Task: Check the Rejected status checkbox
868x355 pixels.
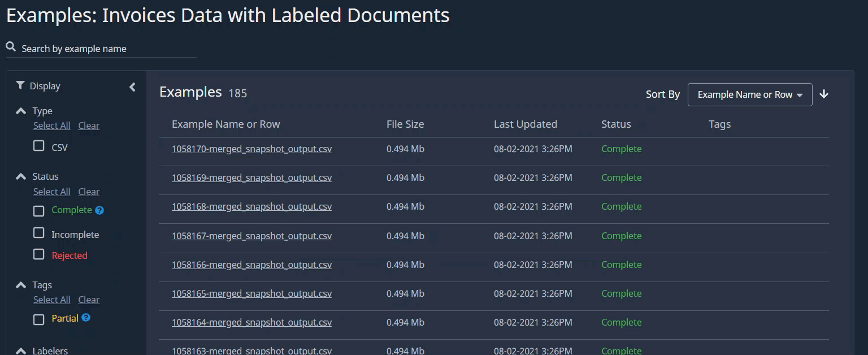Action: tap(38, 254)
